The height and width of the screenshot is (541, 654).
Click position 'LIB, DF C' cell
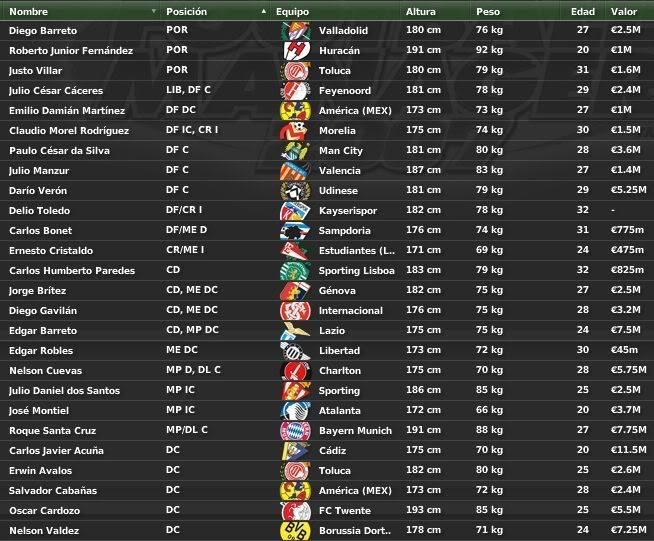click(x=188, y=90)
